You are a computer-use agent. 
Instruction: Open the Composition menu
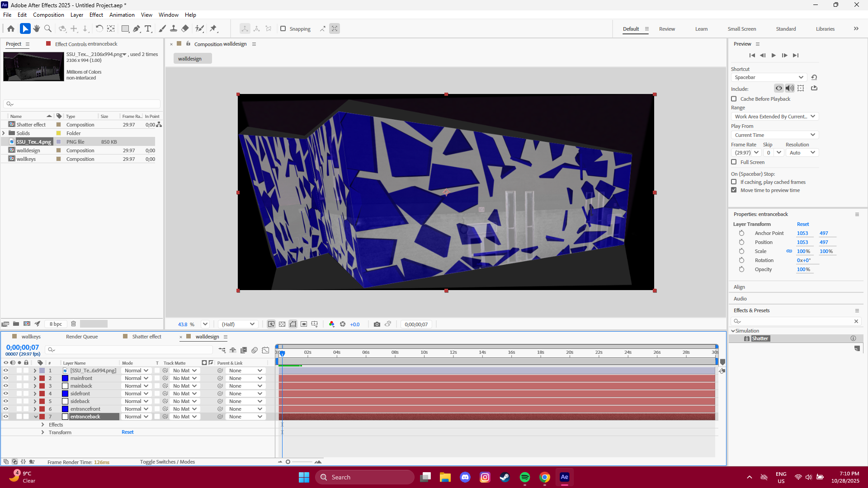pyautogui.click(x=48, y=14)
